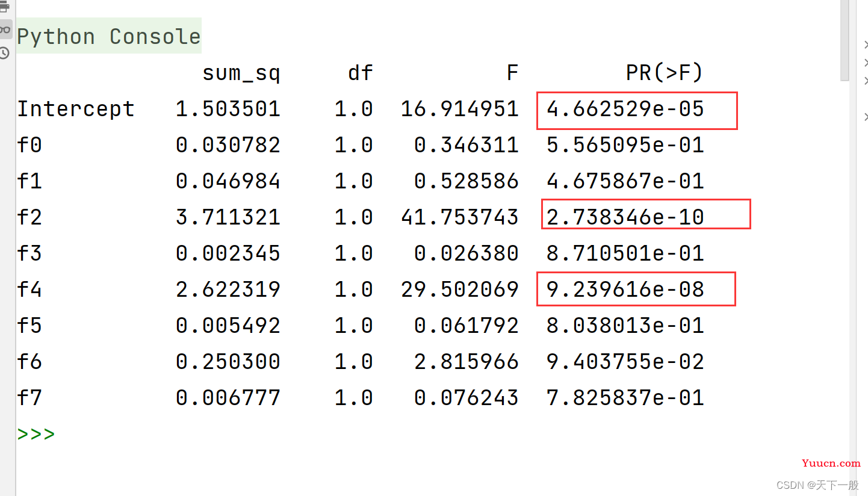Click the Python Console title text
This screenshot has width=868, height=496.
(108, 37)
